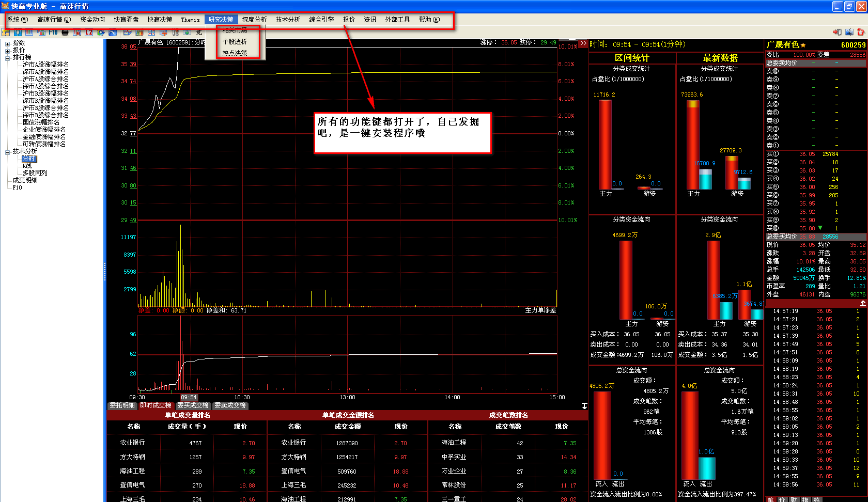The width and height of the screenshot is (868, 502).
Task: Expand the 报价 tree node
Action: coord(8,51)
